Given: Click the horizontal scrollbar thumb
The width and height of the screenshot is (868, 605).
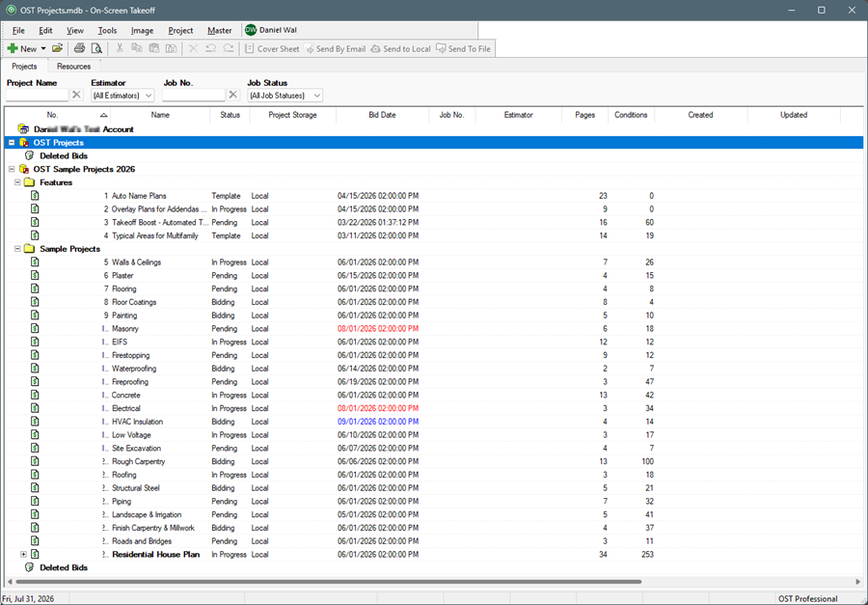Looking at the screenshot, I should [x=329, y=582].
